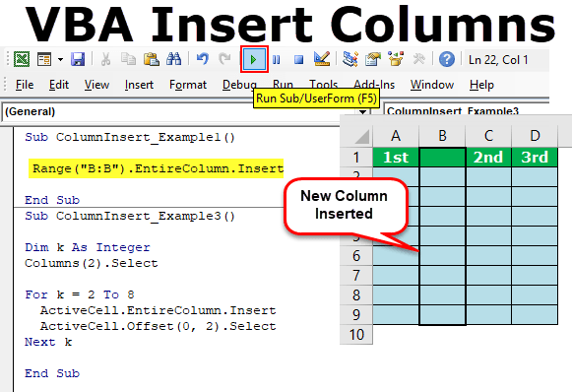
Task: Click the Insert UserForm icon
Action: pos(44,59)
